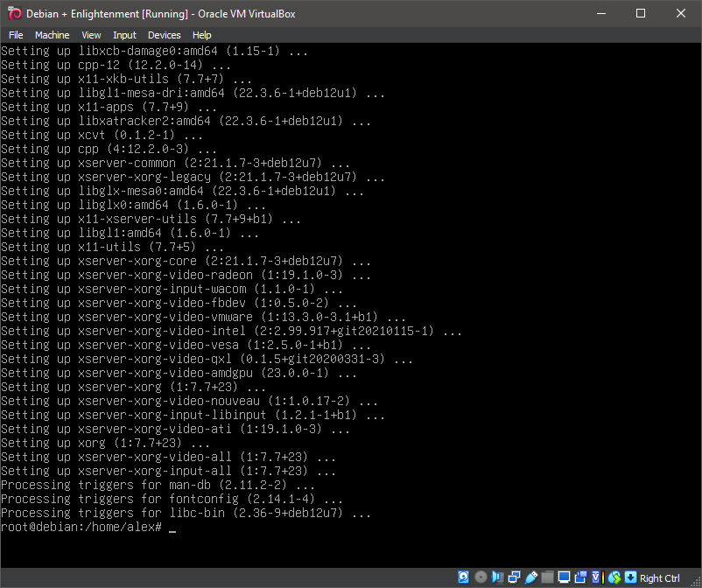Click the network adapters indicator icon
702x588 pixels.
514,577
